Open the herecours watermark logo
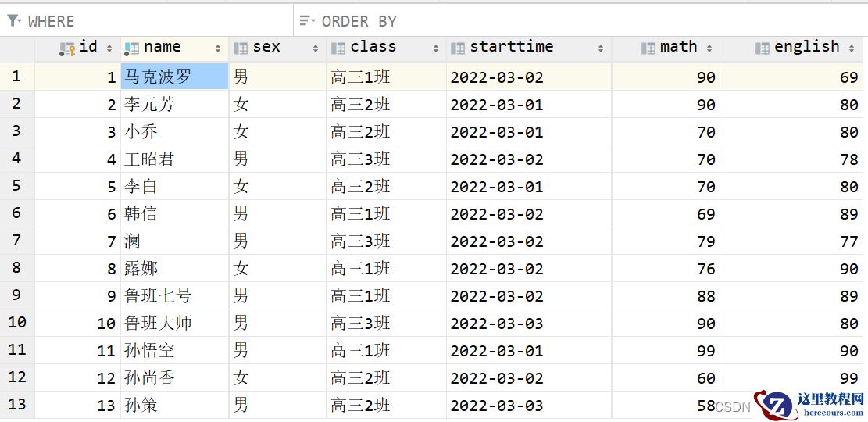This screenshot has height=422, width=868. 809,404
